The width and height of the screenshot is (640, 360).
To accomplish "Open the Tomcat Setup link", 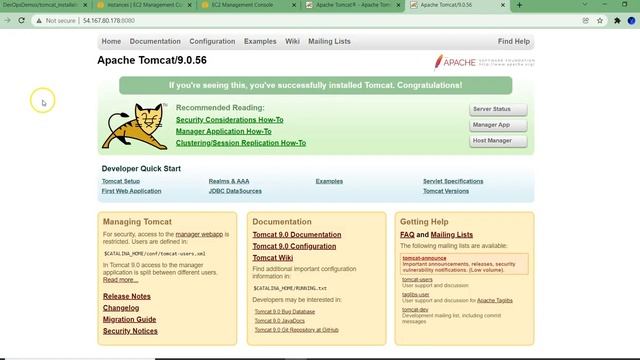I will [121, 181].
